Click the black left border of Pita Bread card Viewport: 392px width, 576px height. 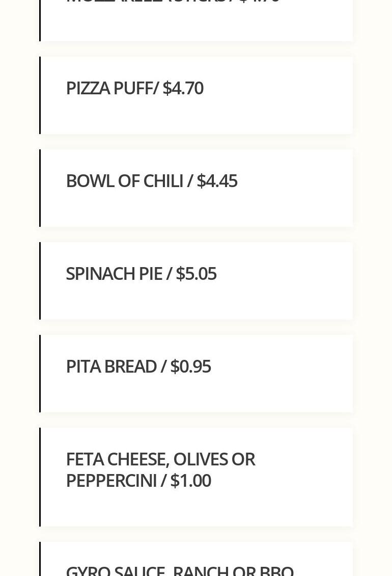coord(40,374)
